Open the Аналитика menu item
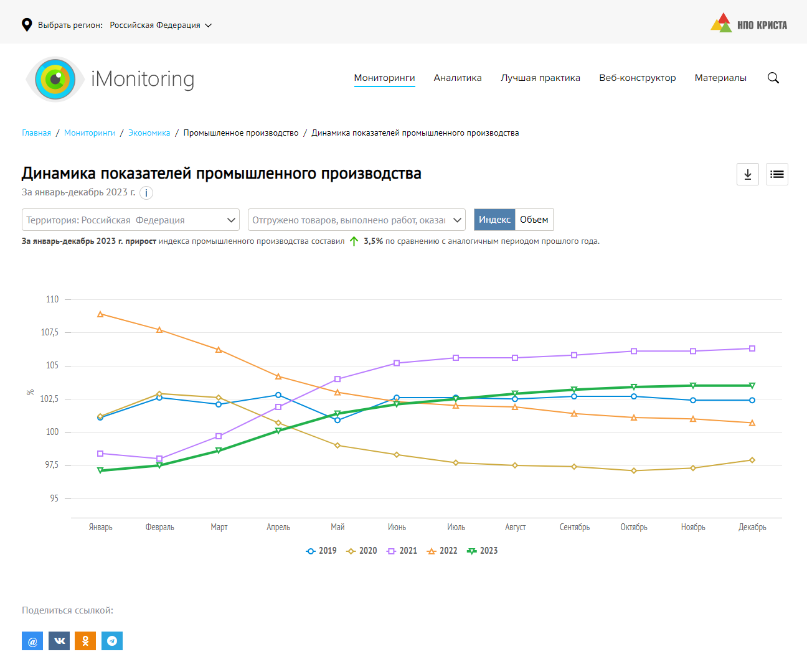The height and width of the screenshot is (672, 807). [x=458, y=78]
